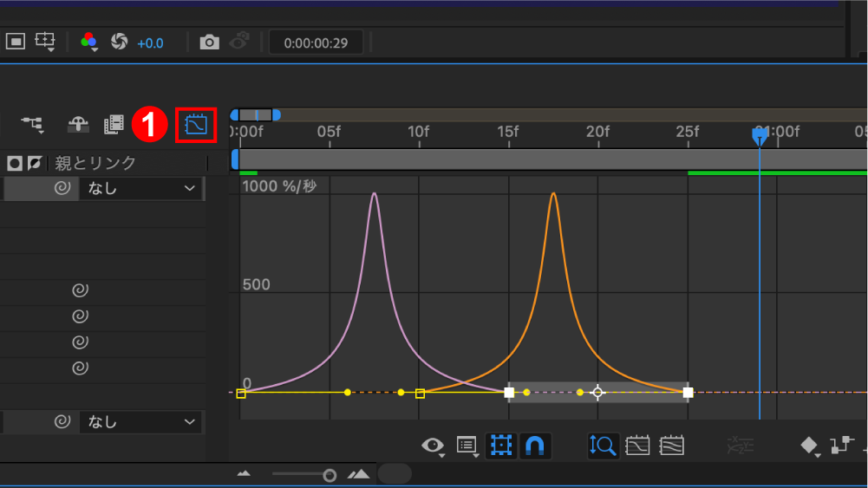Enable the frame blending icon
This screenshot has width=868, height=488.
tap(114, 125)
